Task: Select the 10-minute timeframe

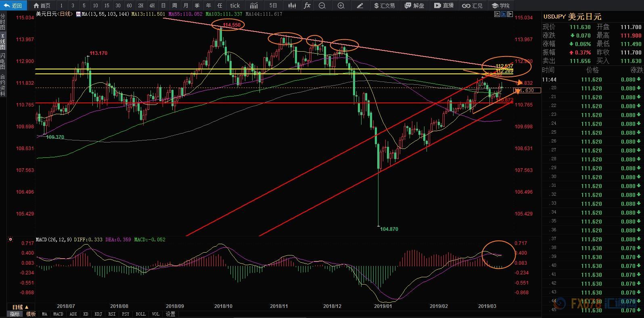Action: point(95,5)
